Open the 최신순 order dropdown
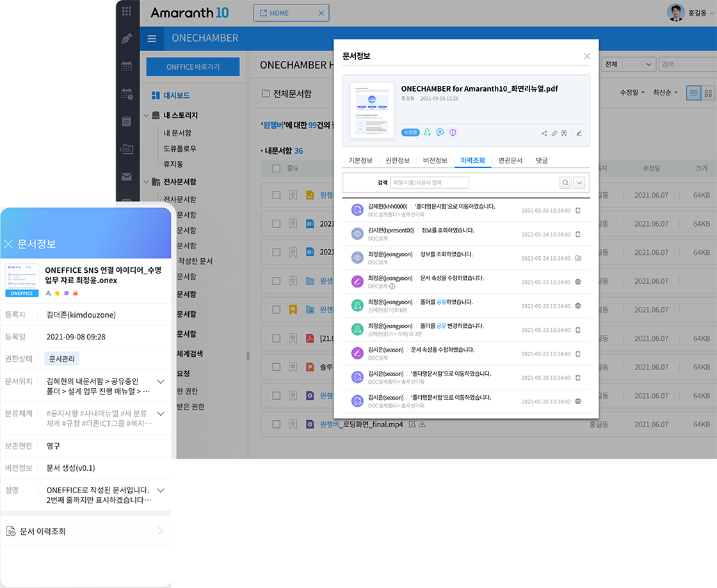Viewport: 717px width, 588px height. (665, 92)
